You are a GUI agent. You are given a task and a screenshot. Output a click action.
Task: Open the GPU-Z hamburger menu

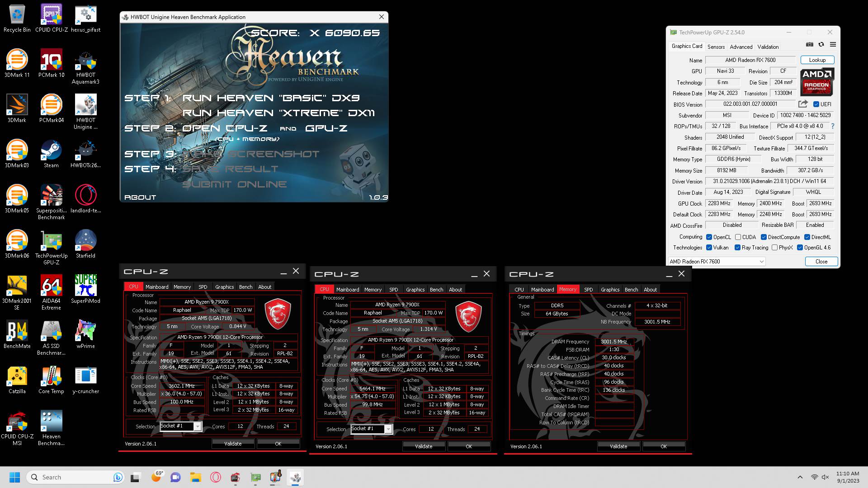click(833, 45)
